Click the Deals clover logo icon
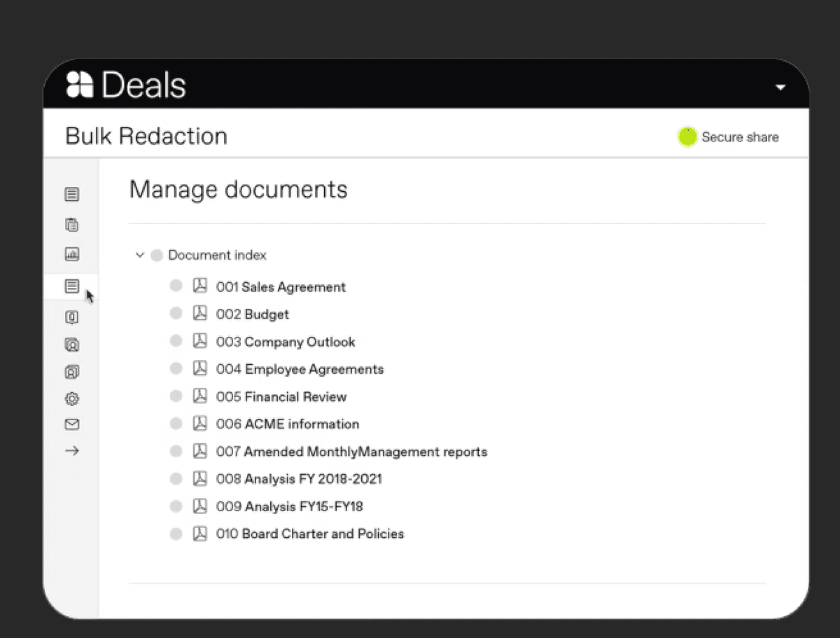The width and height of the screenshot is (840, 638). (80, 85)
